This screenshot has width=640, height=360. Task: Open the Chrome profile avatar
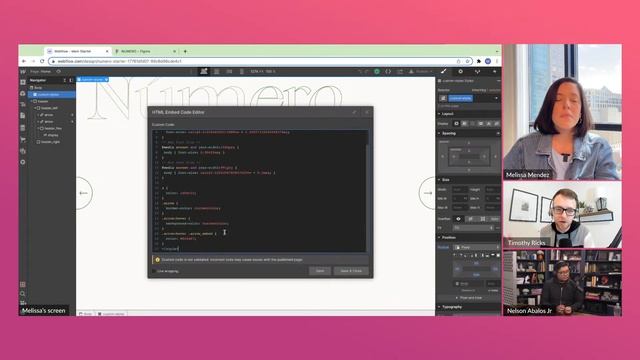[488, 61]
